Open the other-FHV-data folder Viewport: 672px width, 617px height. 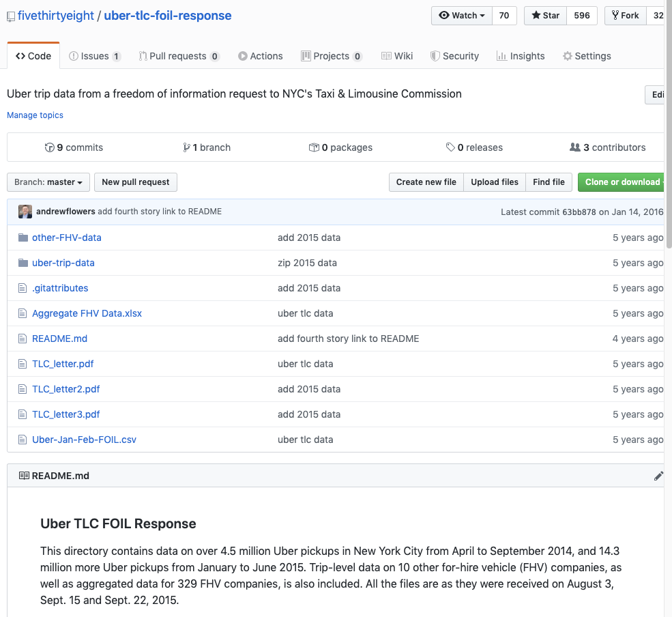(67, 238)
